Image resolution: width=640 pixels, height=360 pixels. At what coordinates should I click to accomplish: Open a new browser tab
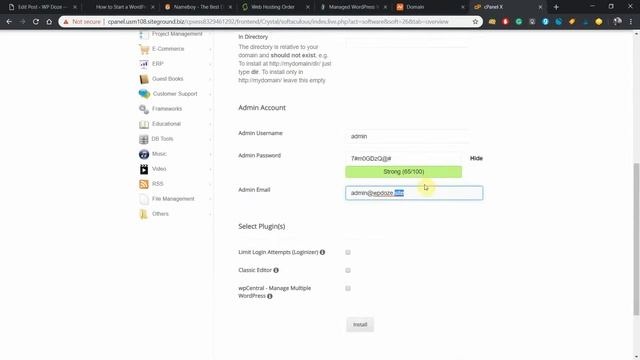(556, 7)
